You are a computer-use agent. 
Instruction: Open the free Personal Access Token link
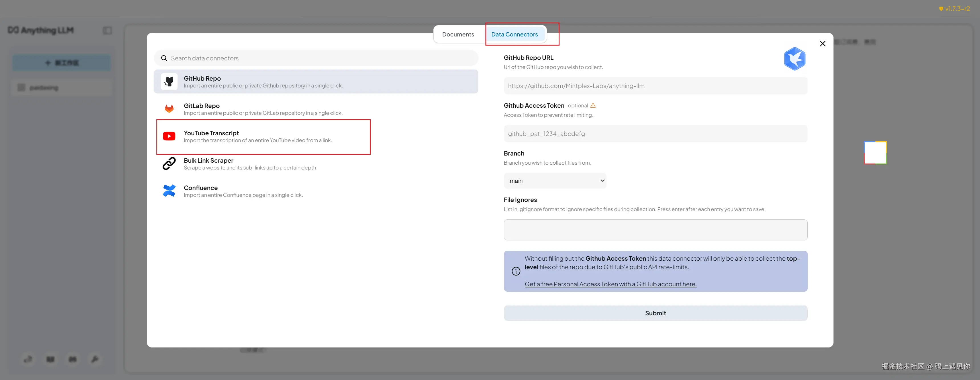[x=610, y=284]
